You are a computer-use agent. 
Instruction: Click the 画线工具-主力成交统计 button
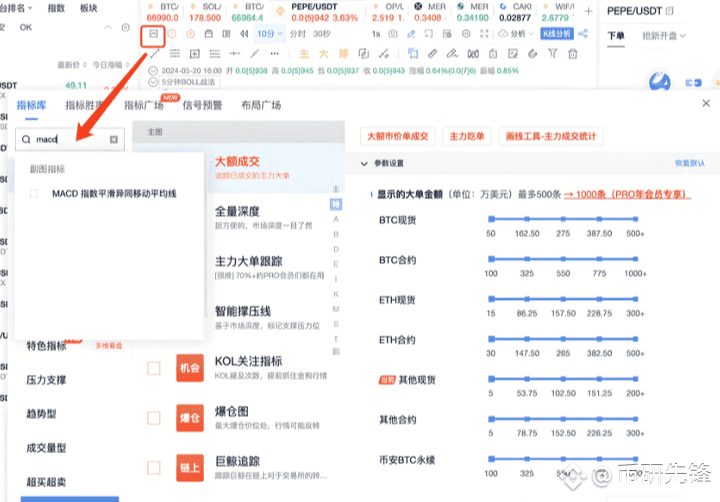(x=551, y=136)
